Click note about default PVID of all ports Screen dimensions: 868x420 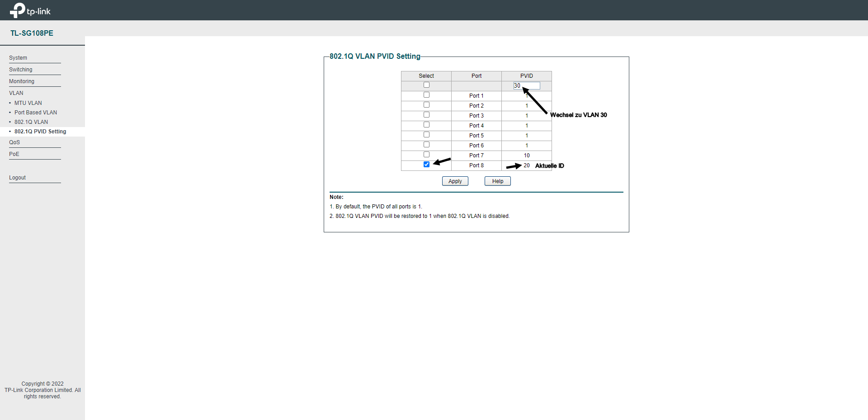click(376, 207)
